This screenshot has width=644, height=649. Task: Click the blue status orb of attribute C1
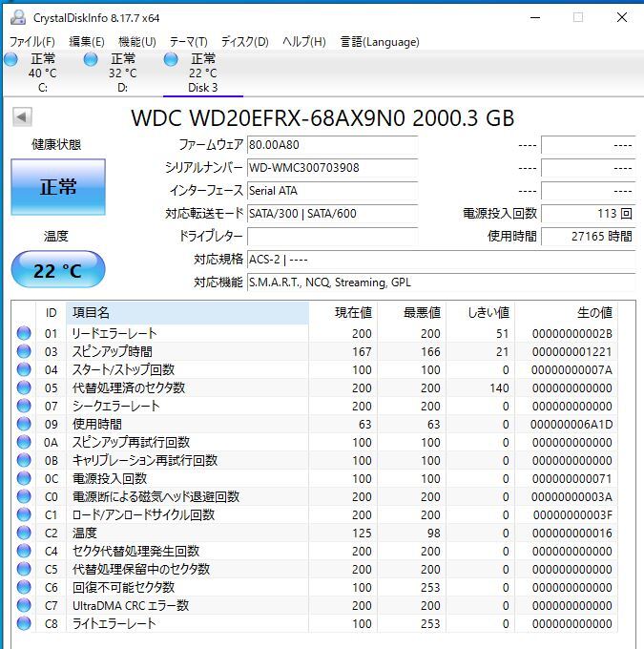pyautogui.click(x=24, y=514)
